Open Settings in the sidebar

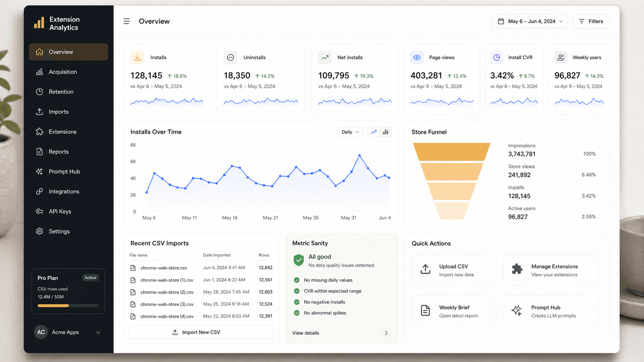tap(69, 232)
